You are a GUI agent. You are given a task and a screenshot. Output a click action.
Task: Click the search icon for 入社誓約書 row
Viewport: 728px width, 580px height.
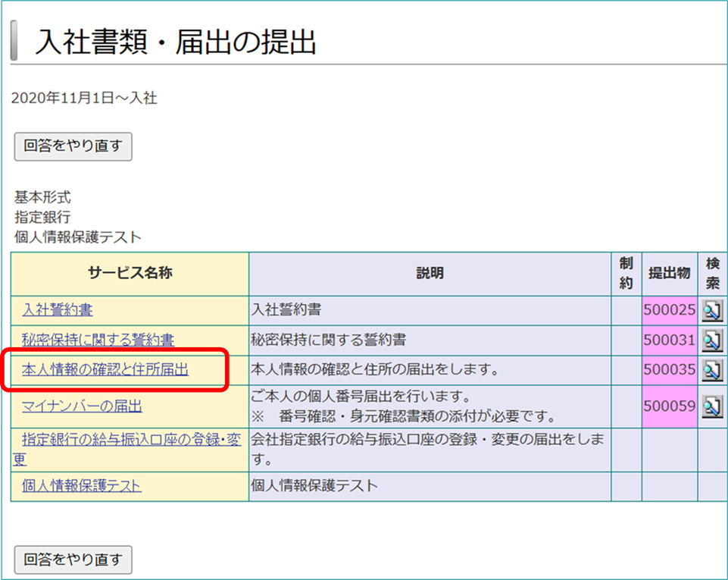coord(711,310)
